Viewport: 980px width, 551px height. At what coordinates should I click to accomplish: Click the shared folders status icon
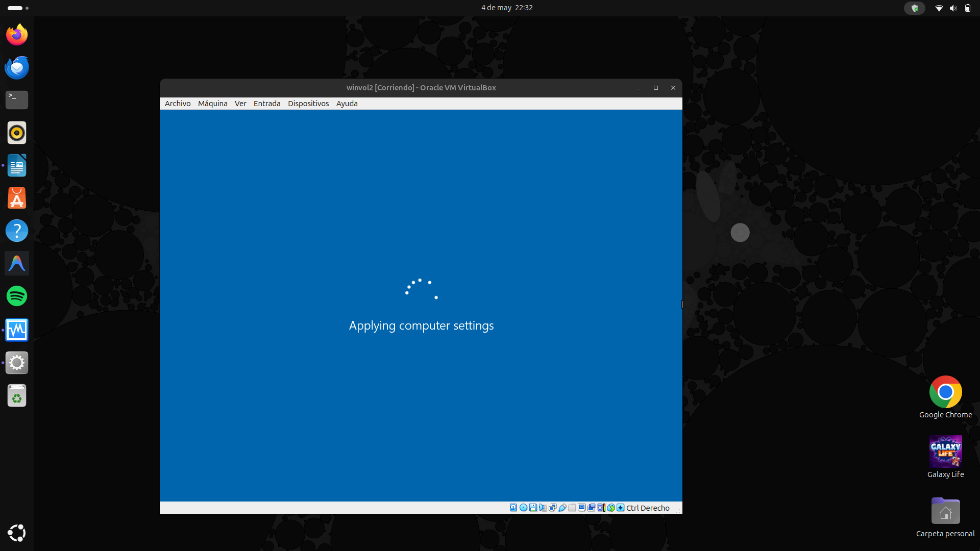(572, 508)
